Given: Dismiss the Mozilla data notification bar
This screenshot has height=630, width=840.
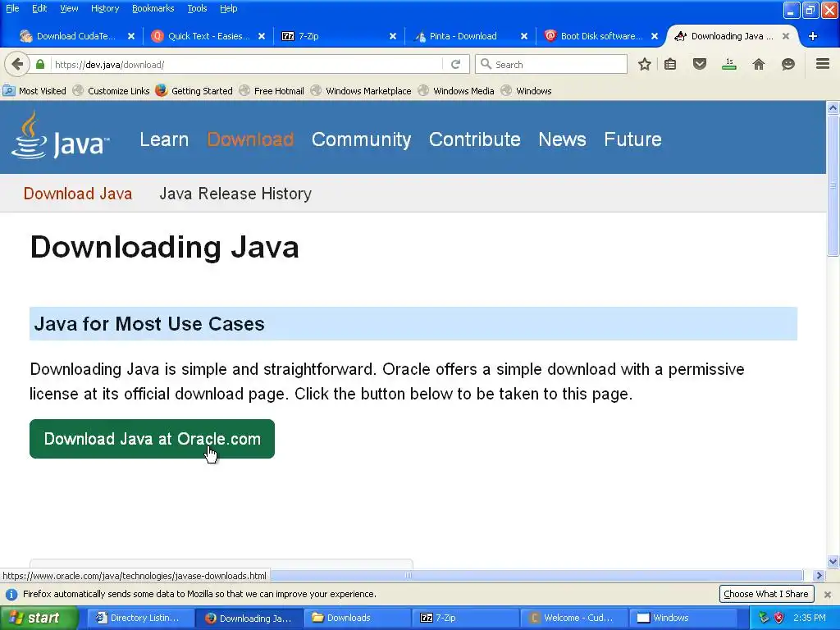Looking at the screenshot, I should [827, 594].
